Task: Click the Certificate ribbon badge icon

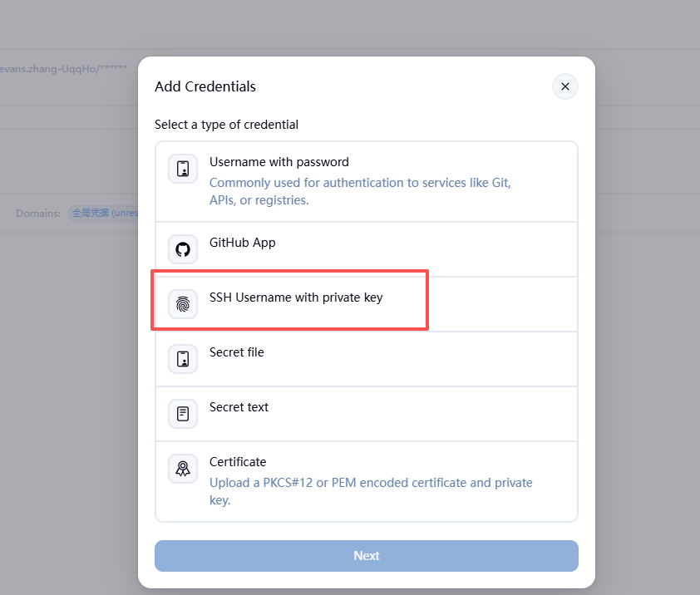Action: tap(183, 469)
